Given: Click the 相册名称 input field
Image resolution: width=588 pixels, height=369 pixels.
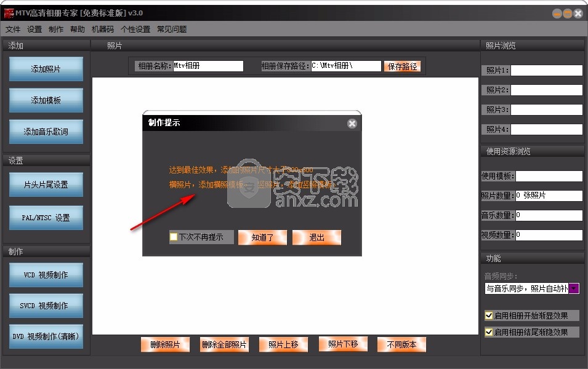Looking at the screenshot, I should pos(208,66).
